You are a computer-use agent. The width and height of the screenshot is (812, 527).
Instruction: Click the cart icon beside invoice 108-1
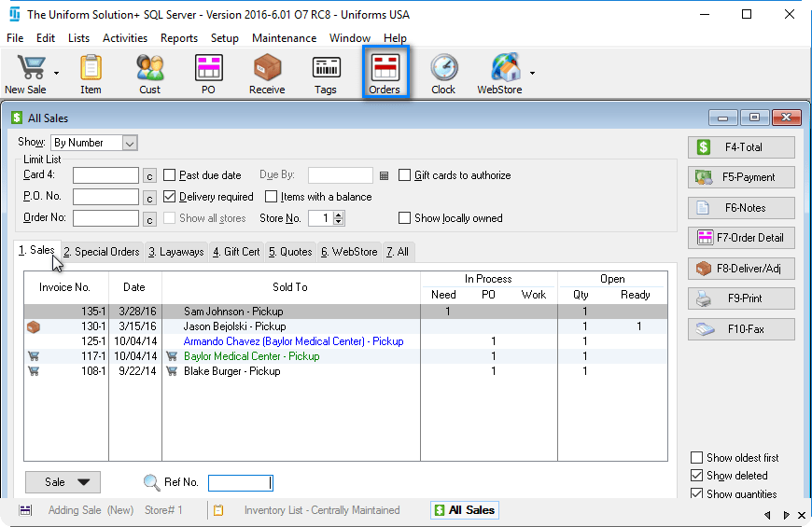coord(34,371)
